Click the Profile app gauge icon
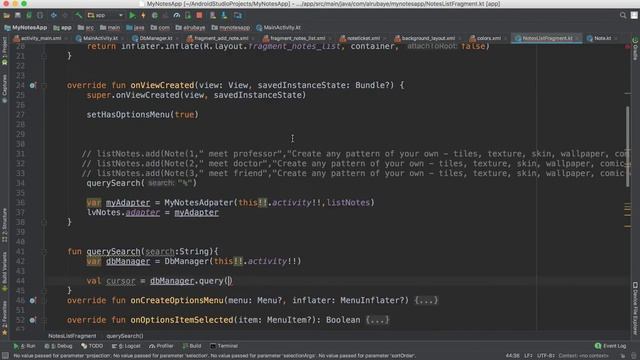The width and height of the screenshot is (640, 360). (177, 16)
